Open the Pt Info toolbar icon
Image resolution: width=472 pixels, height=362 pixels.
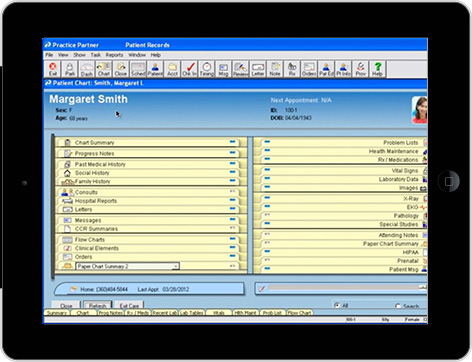point(343,69)
